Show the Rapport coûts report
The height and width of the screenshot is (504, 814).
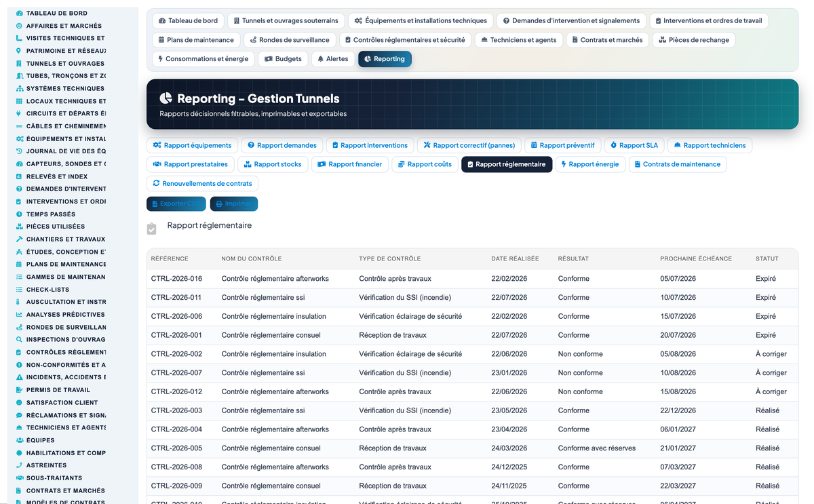click(425, 164)
